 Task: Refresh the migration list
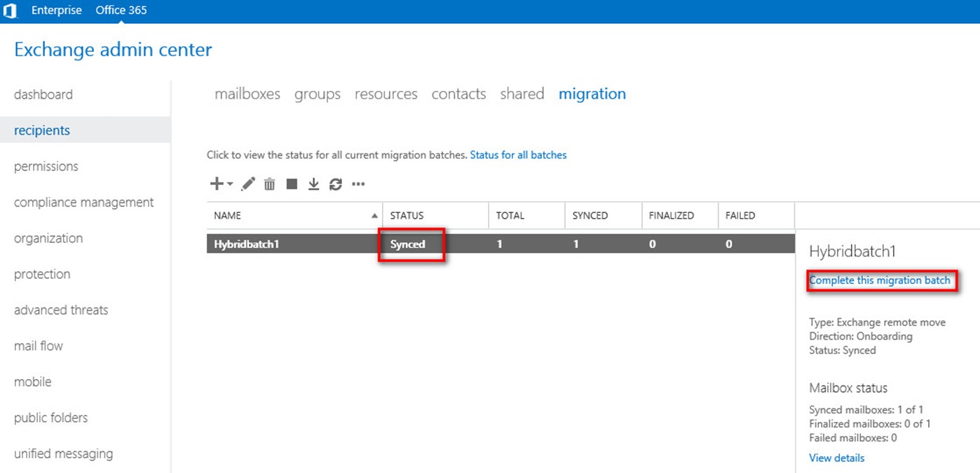click(x=336, y=184)
